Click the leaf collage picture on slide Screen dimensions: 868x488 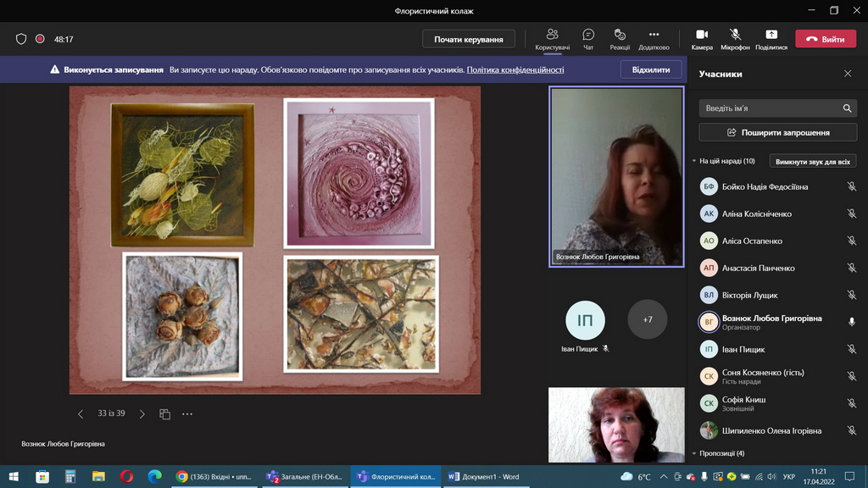click(x=183, y=175)
